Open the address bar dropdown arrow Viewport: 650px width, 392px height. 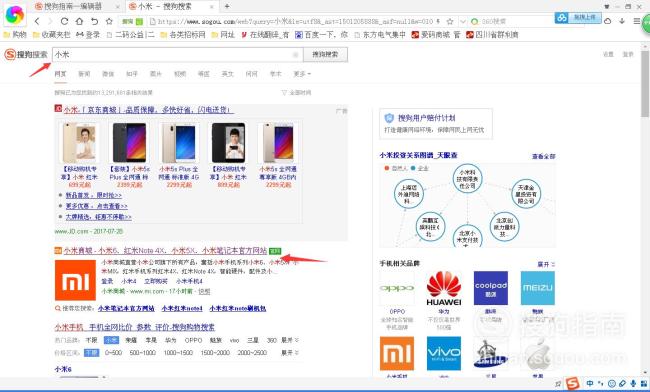pos(463,21)
